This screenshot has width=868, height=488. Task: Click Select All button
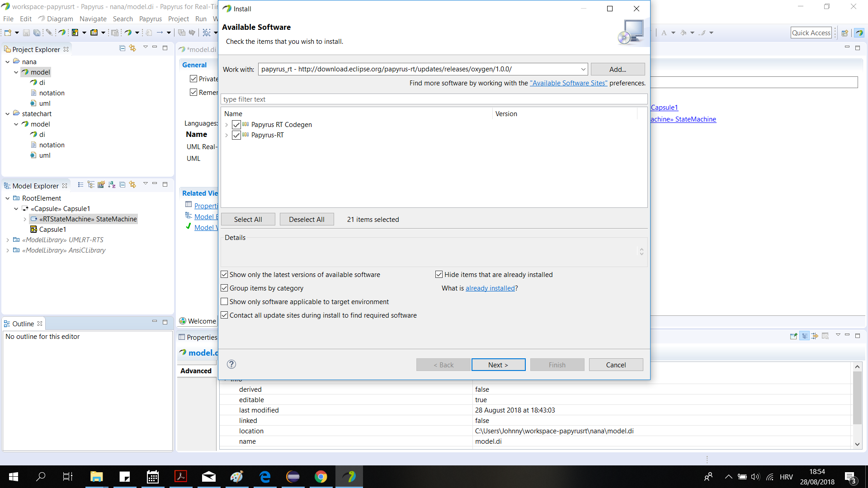(248, 219)
